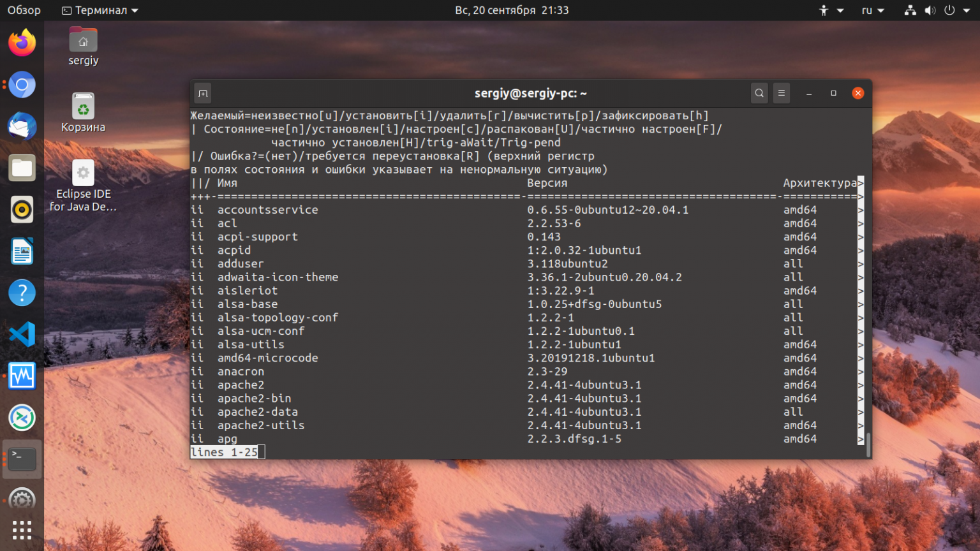This screenshot has width=980, height=551.
Task: Open LibreOffice Writer from the dock
Action: (x=22, y=251)
